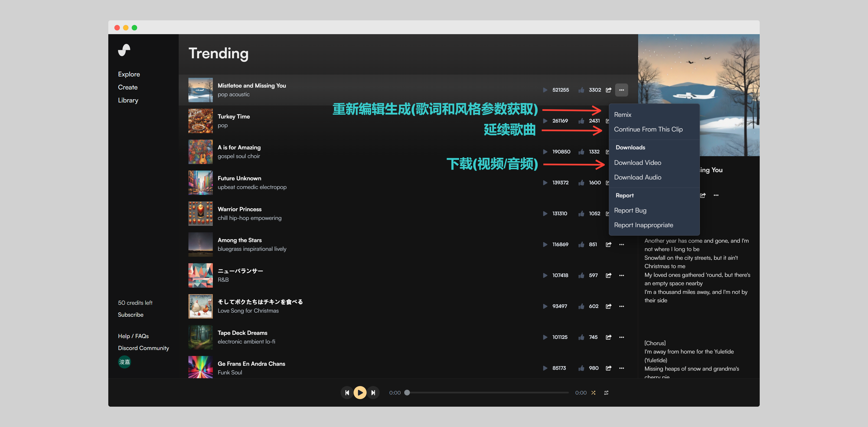Play the Turkey Time track

click(x=545, y=121)
